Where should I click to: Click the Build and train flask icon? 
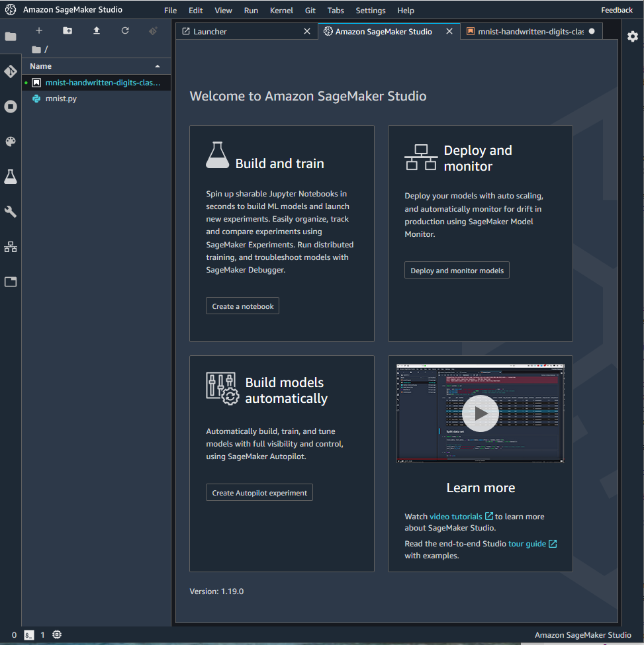[x=217, y=155]
